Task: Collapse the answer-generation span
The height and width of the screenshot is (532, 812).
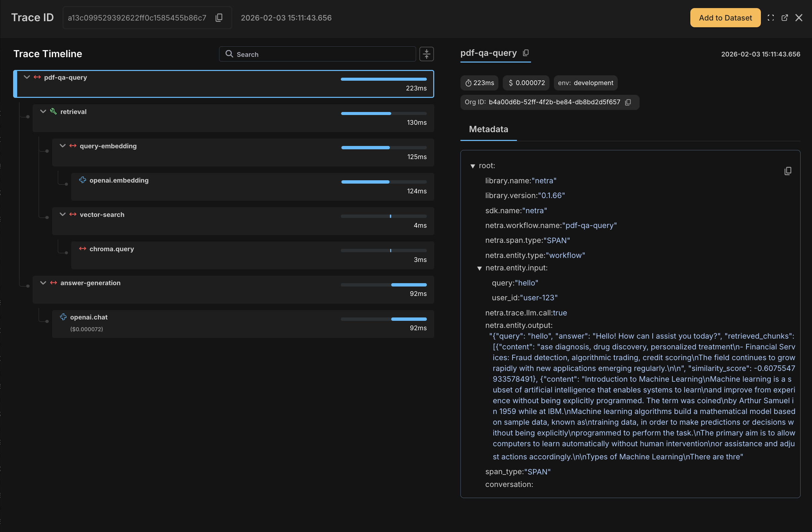Action: (x=43, y=283)
